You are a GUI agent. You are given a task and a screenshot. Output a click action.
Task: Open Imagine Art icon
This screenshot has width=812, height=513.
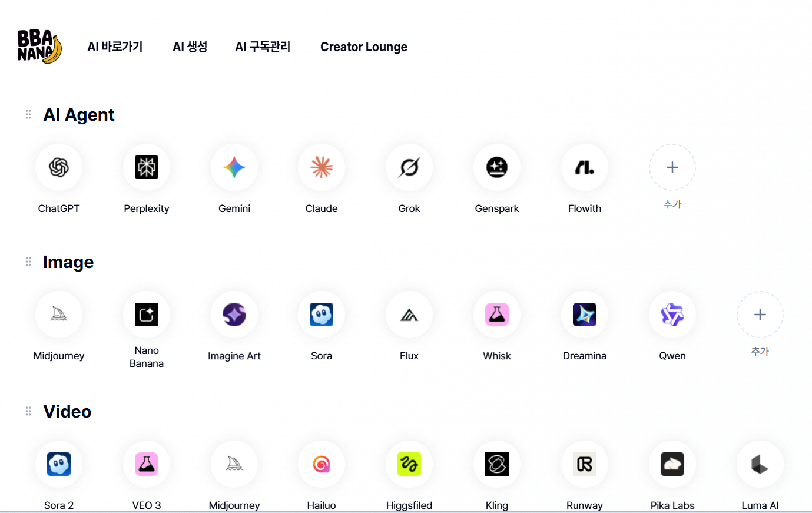click(234, 315)
